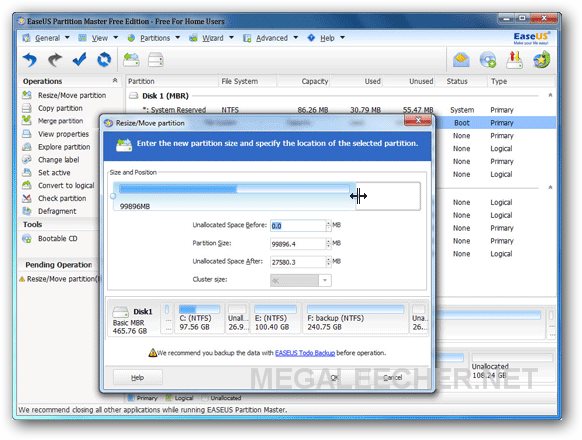Click the bootable CD icon in right toolbar
The width and height of the screenshot is (582, 440).
click(x=488, y=60)
